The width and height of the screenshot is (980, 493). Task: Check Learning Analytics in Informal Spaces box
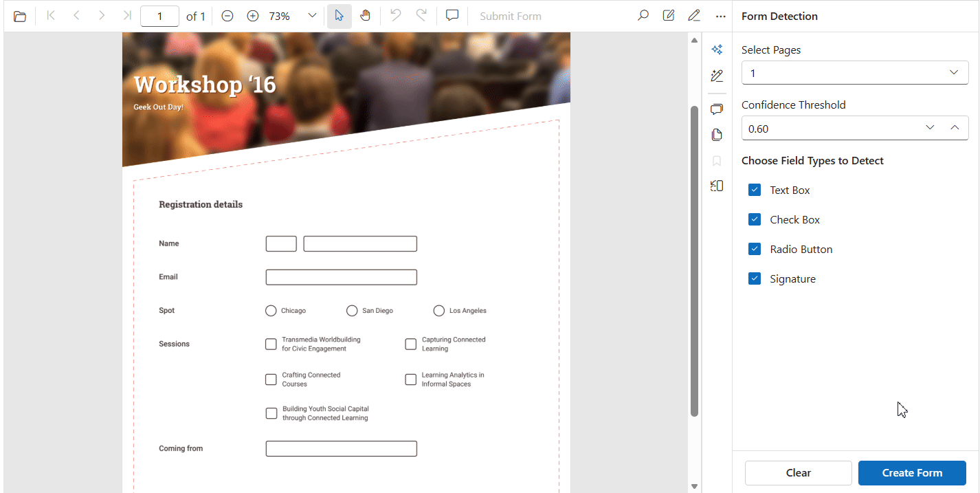point(411,380)
